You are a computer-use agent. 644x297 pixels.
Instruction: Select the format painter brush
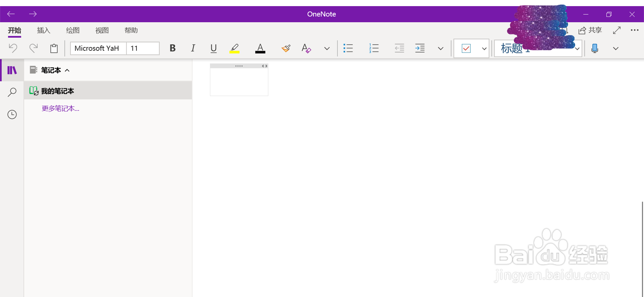pos(286,48)
